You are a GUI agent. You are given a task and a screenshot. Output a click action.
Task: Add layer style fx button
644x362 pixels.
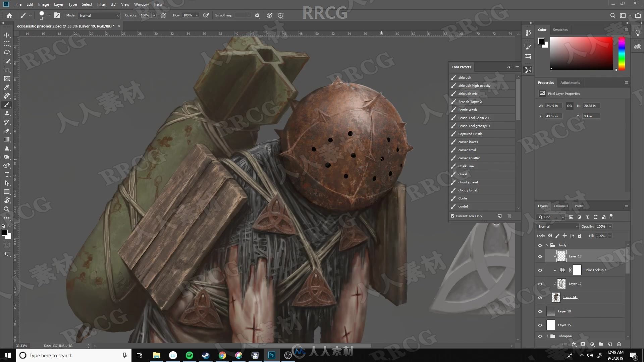tap(574, 344)
